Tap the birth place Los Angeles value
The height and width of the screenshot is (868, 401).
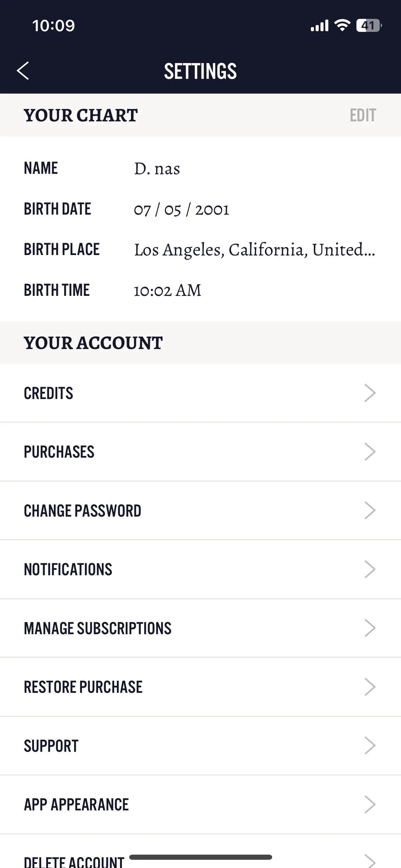tap(255, 250)
